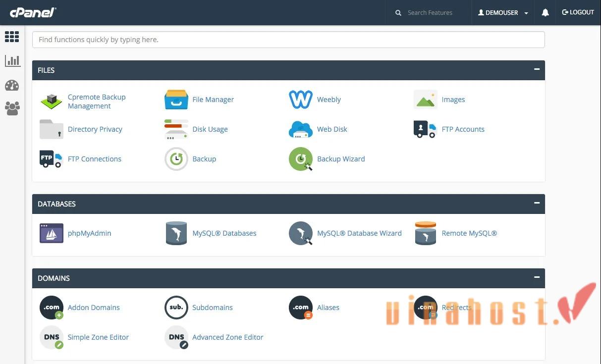Open the sidebar user manager icon

pos(12,108)
